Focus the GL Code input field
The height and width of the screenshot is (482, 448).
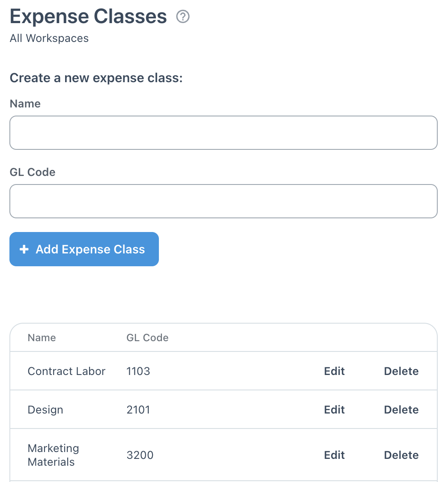(224, 201)
